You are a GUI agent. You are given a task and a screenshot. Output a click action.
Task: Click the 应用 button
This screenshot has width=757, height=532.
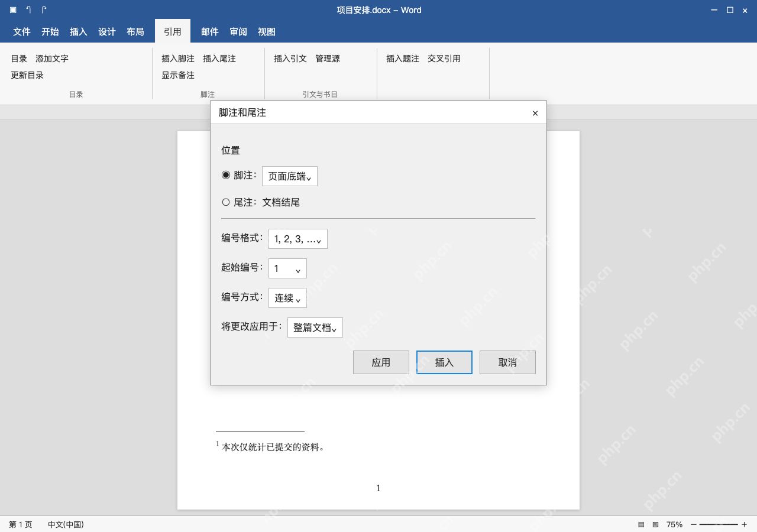pos(381,362)
